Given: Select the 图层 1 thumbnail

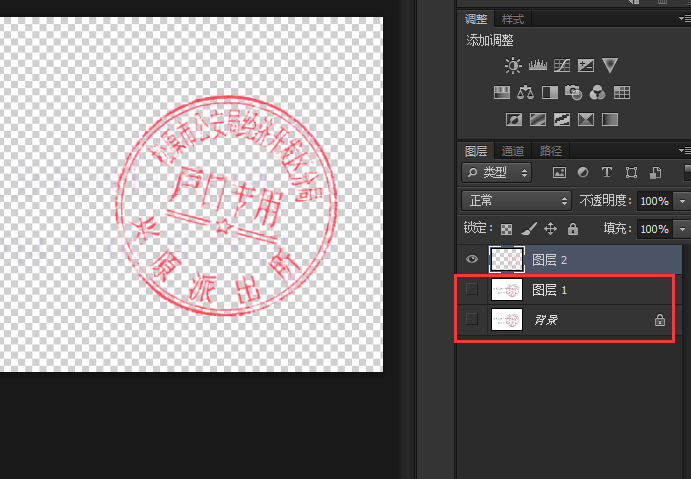Looking at the screenshot, I should pos(507,290).
